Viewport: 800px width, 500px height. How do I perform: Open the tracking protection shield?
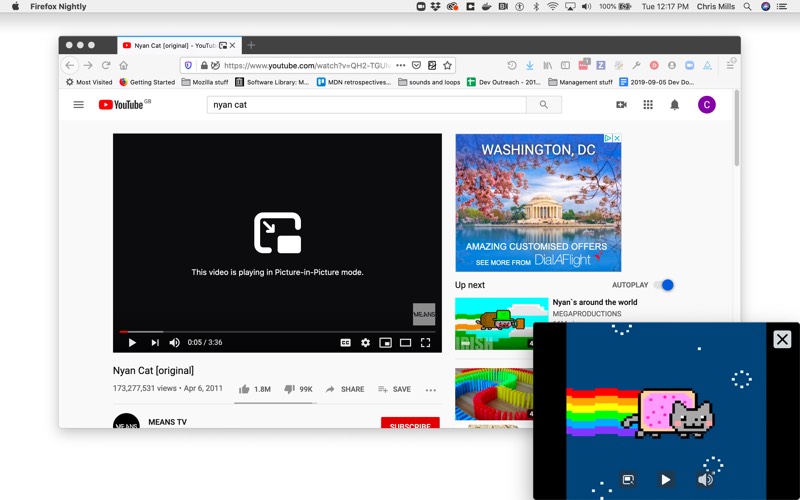188,65
